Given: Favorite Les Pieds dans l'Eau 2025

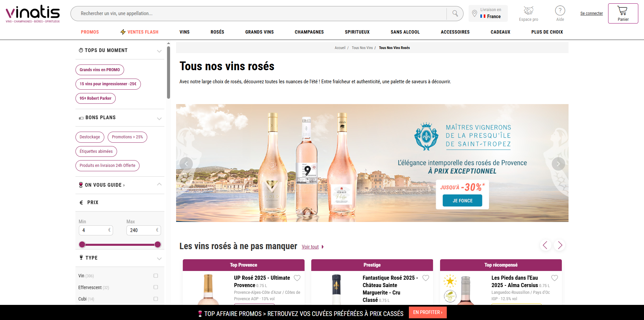Looking at the screenshot, I should coord(554,278).
